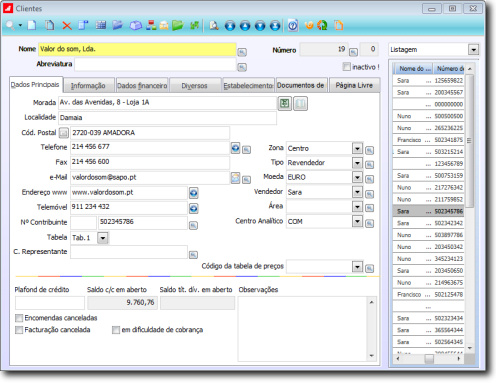Select the Dados Principais tab
This screenshot has width=496, height=383.
coord(36,85)
